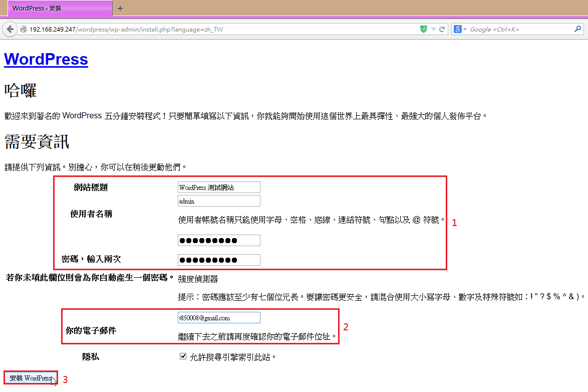Click the 允許搜尋引擎索引此站 label text
The width and height of the screenshot is (588, 392).
click(233, 357)
